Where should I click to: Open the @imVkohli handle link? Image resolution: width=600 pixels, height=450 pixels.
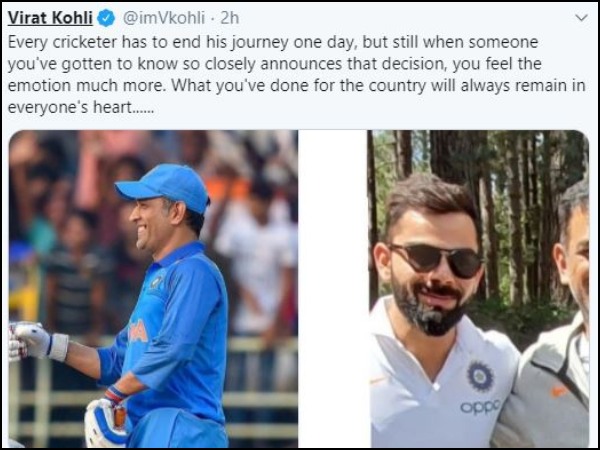(x=163, y=18)
